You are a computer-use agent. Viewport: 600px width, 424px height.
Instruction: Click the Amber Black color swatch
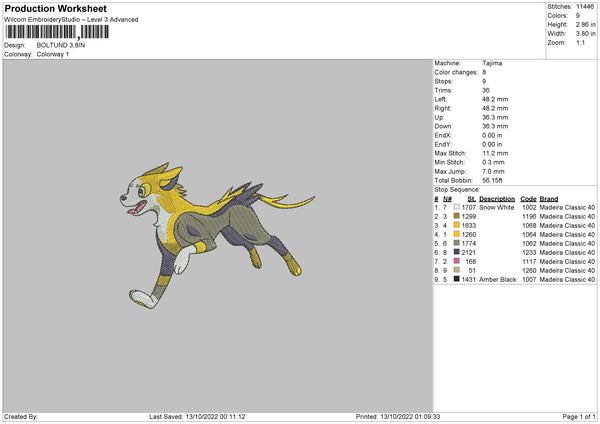pos(456,279)
